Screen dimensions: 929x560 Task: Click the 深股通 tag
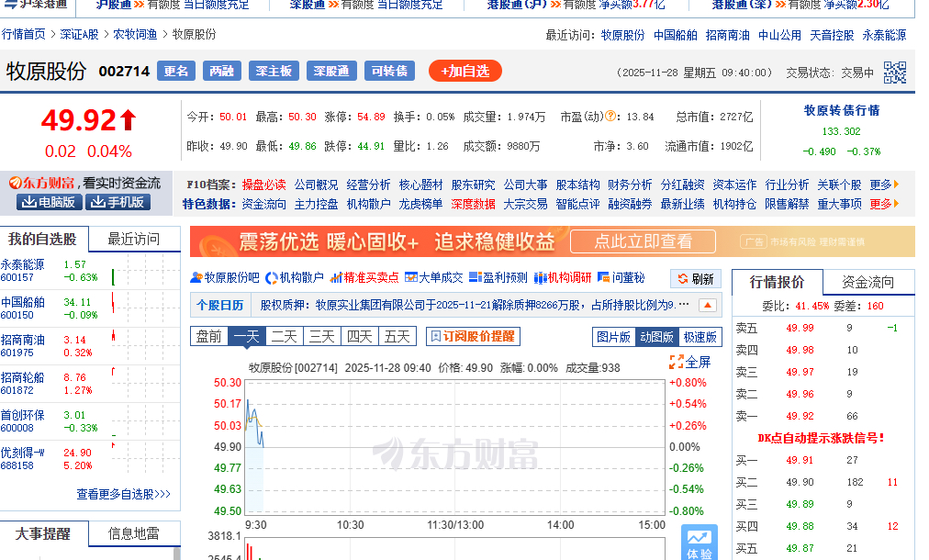pos(331,71)
